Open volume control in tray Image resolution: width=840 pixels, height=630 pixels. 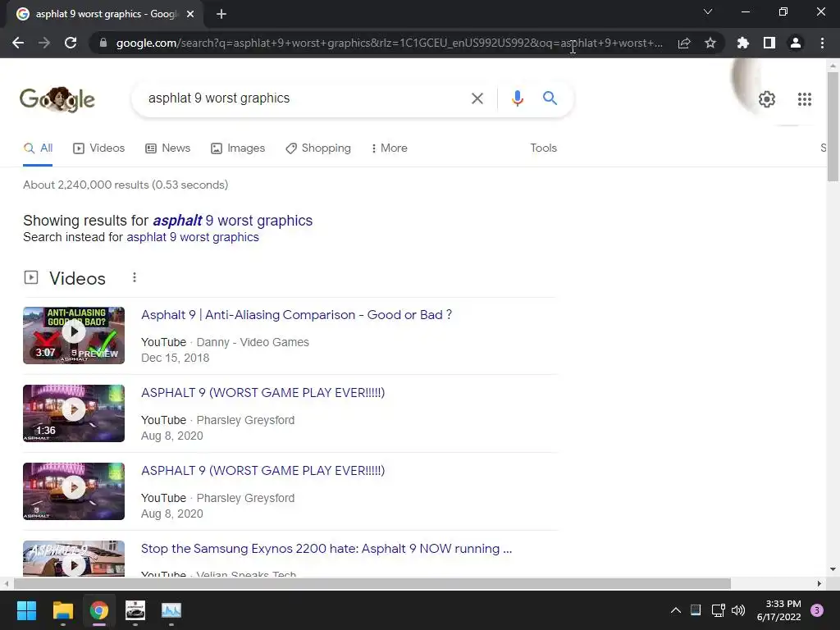pos(738,610)
